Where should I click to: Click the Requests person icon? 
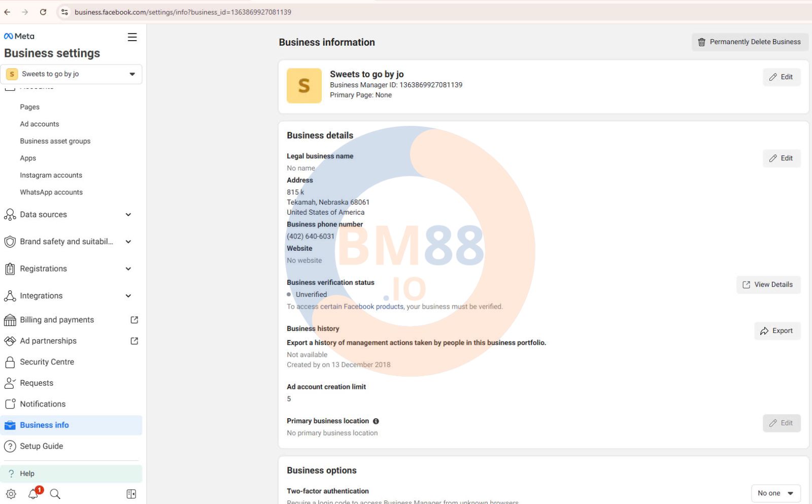[10, 383]
